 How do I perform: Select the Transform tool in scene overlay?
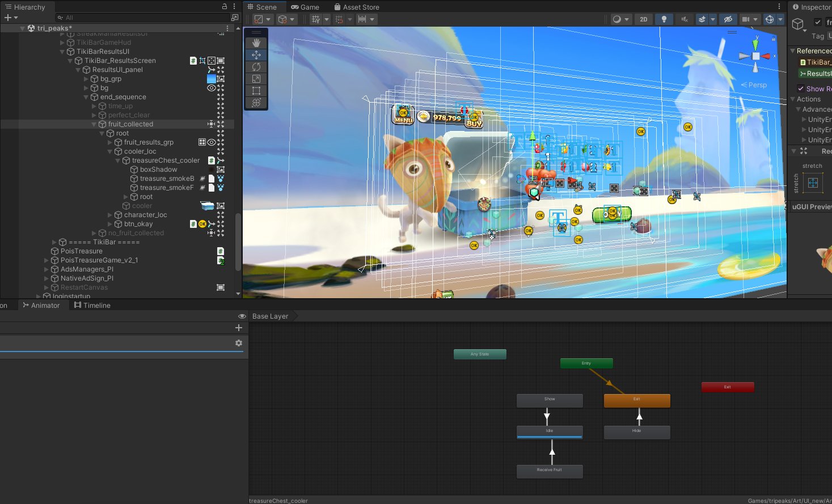[256, 103]
